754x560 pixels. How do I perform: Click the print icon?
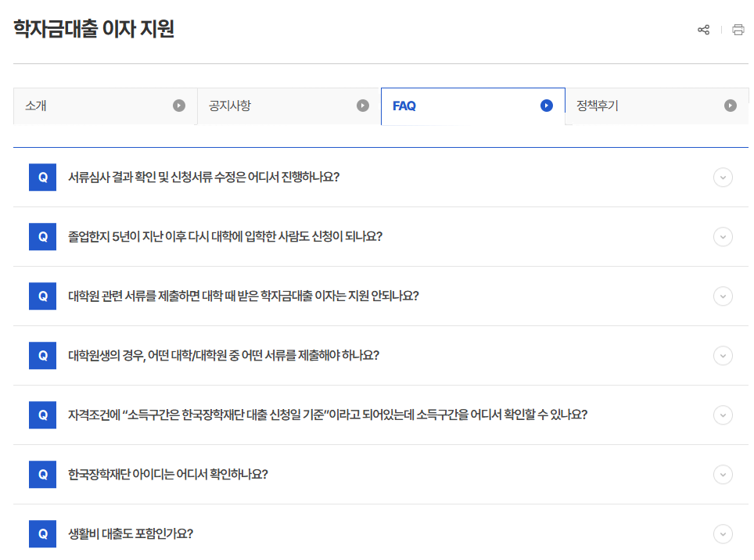coord(738,30)
